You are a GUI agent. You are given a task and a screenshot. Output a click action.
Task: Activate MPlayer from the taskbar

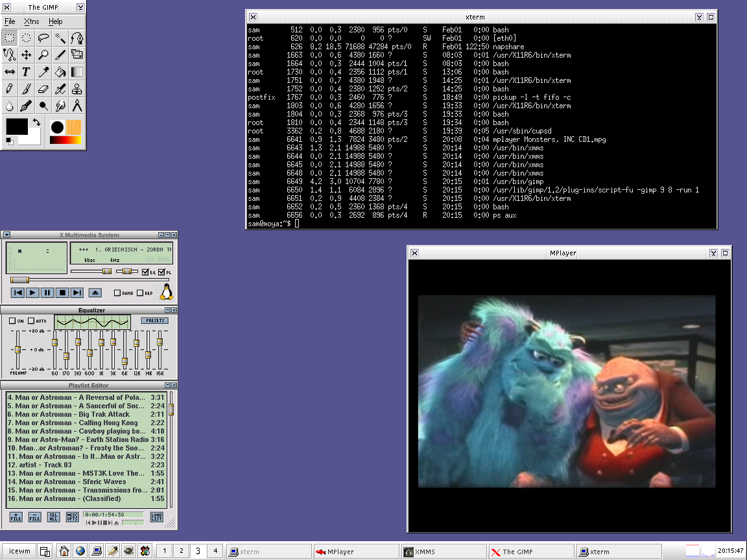356,552
